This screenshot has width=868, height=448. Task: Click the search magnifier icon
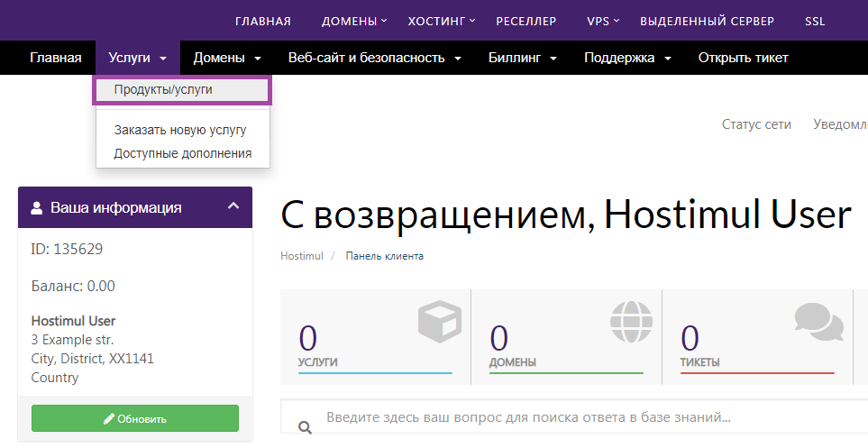pyautogui.click(x=305, y=426)
